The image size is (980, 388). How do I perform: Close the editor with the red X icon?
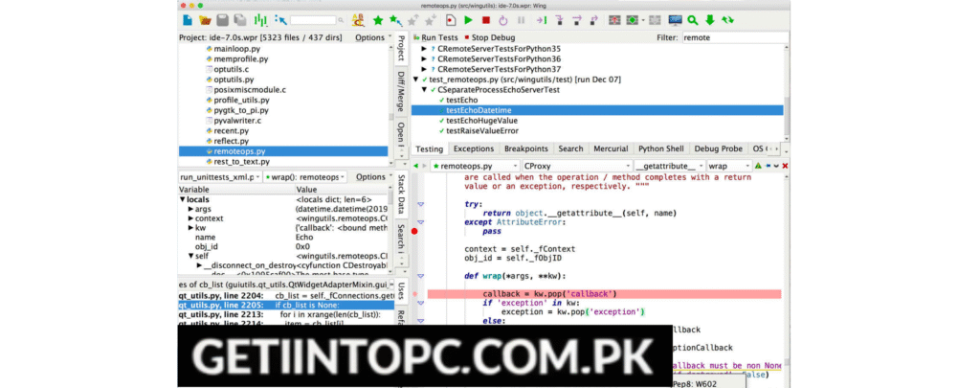(785, 166)
